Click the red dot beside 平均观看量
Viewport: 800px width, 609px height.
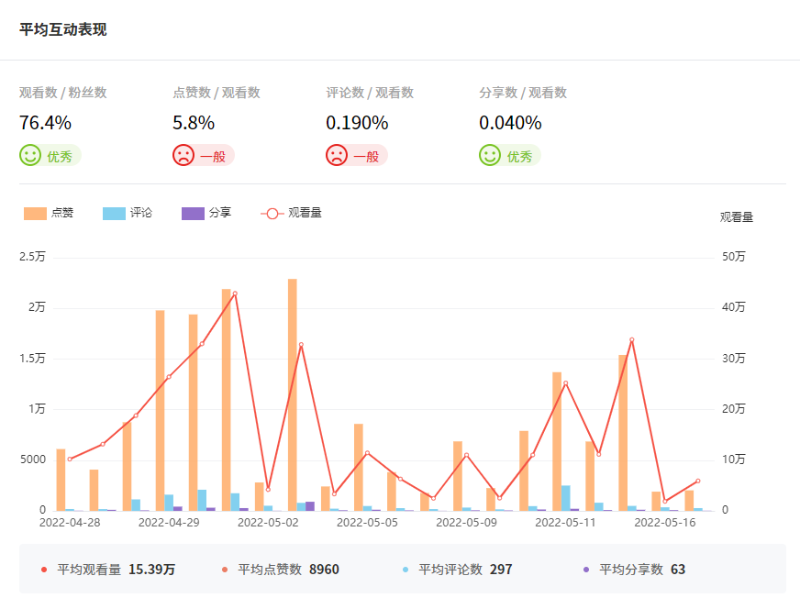tap(44, 570)
